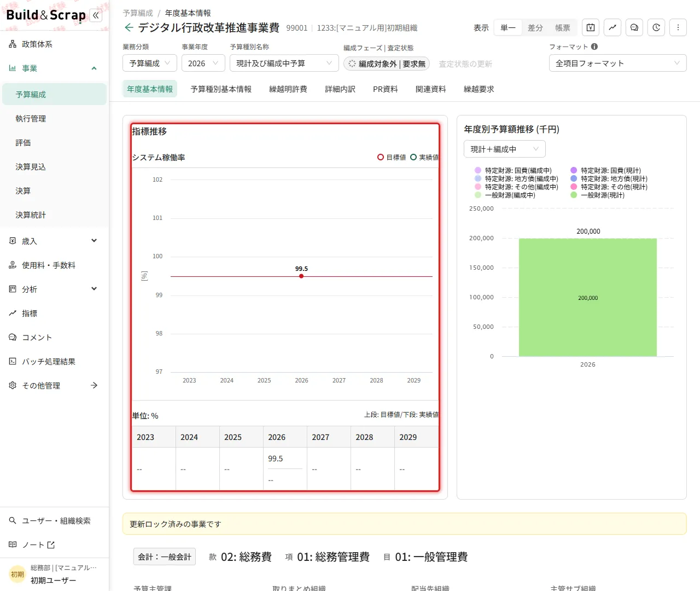Open the 全項目フォーマット dropdown
Image resolution: width=700 pixels, height=591 pixels.
[x=618, y=63]
